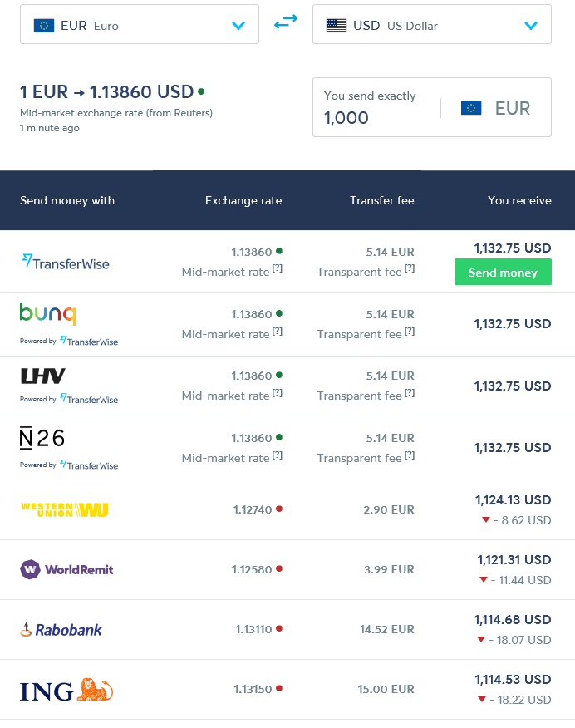Viewport: 575px width, 728px height.
Task: Click the swap currencies arrows icon
Action: [286, 23]
